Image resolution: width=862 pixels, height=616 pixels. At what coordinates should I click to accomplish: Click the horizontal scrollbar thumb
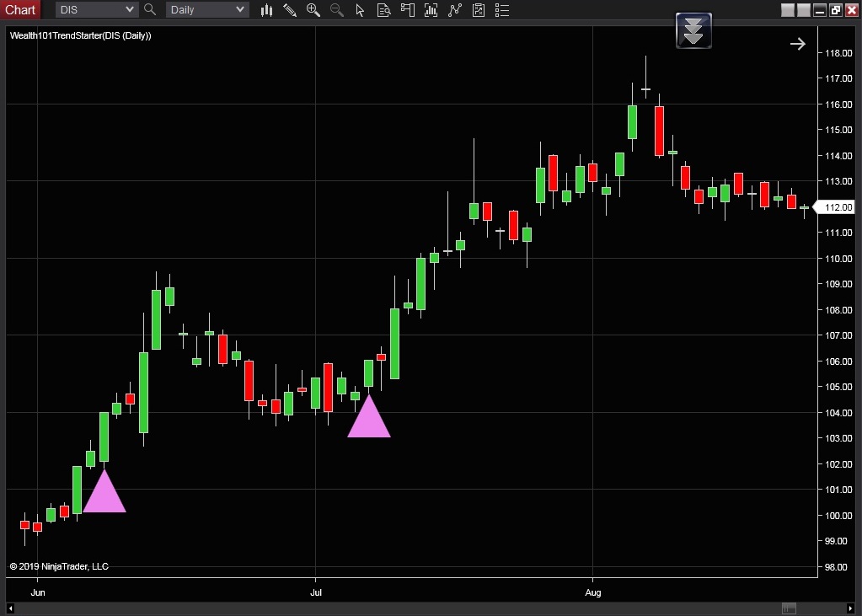point(789,608)
